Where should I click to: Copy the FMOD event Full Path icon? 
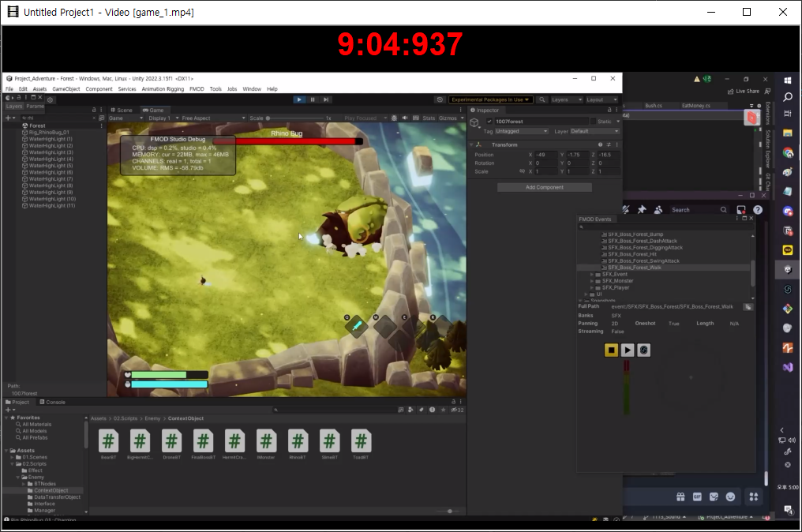pos(748,307)
